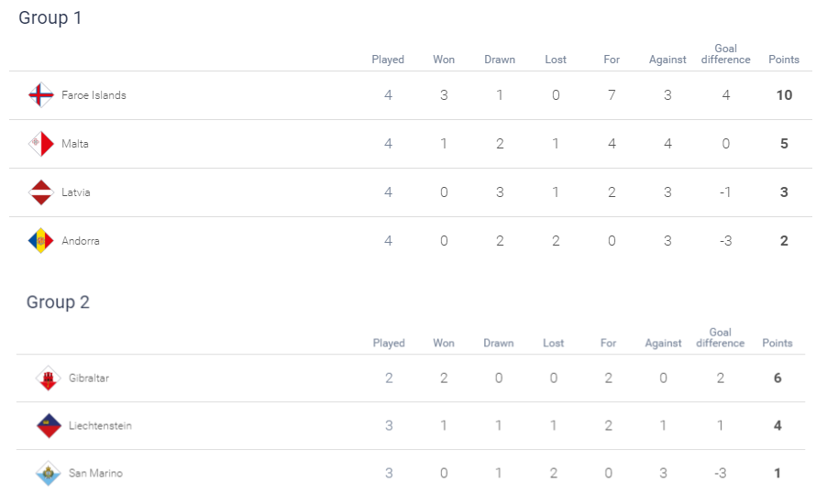Click Faroe Islands points value 10
The width and height of the screenshot is (827, 504).
(x=784, y=95)
